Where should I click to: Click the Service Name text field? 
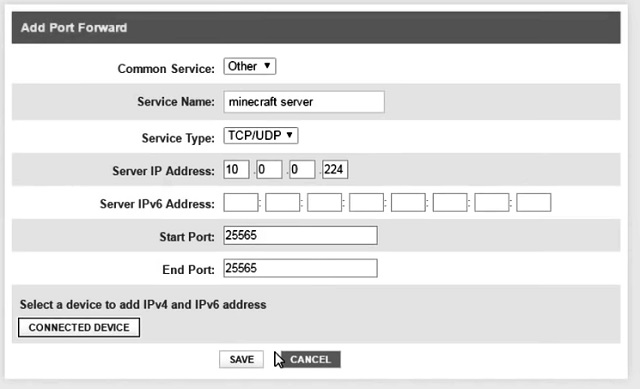tap(304, 102)
